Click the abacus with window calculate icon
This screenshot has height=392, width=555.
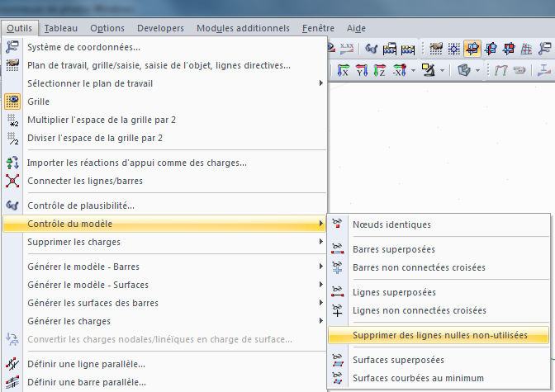click(x=390, y=49)
